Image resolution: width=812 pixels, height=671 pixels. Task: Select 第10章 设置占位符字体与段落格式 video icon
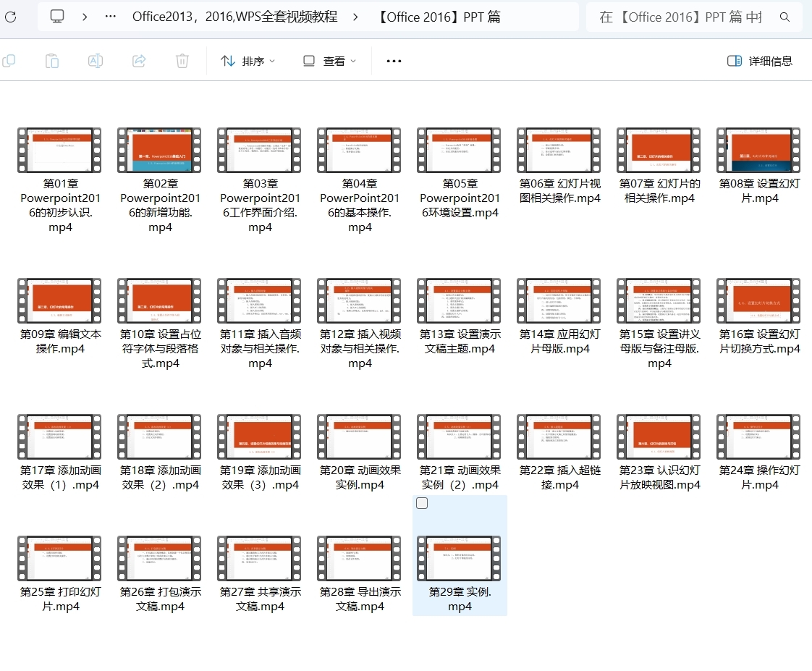159,301
